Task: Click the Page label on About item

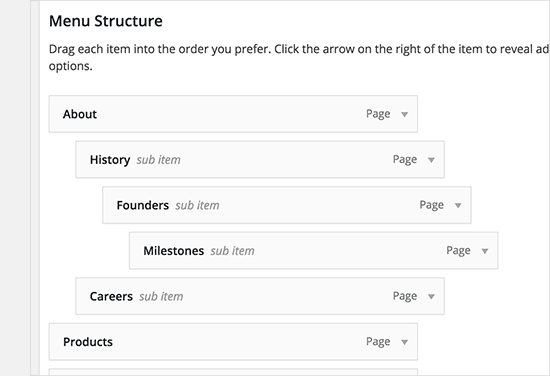Action: 378,114
